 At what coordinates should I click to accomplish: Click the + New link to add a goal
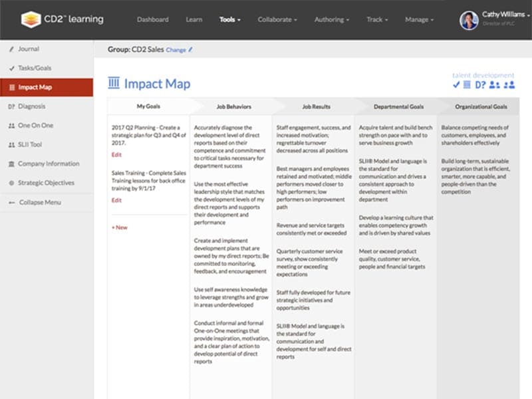[x=120, y=227]
